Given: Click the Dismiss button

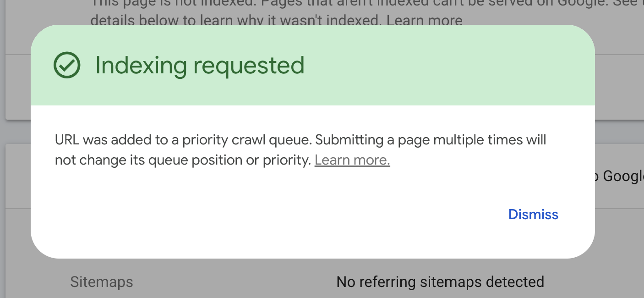Looking at the screenshot, I should [x=533, y=215].
